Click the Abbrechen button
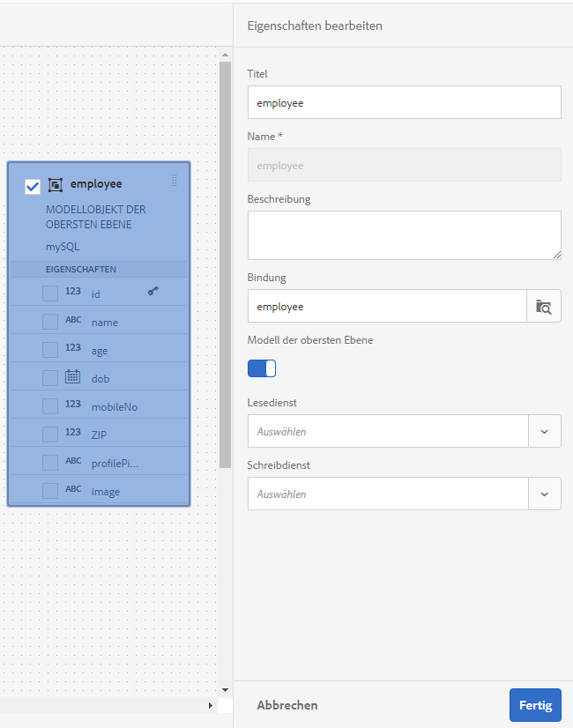Image resolution: width=573 pixels, height=728 pixels. coord(287,705)
